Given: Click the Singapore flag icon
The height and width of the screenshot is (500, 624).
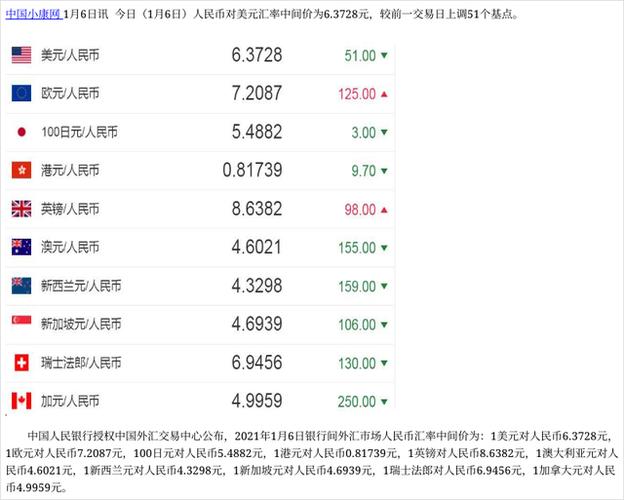Looking at the screenshot, I should (x=21, y=323).
